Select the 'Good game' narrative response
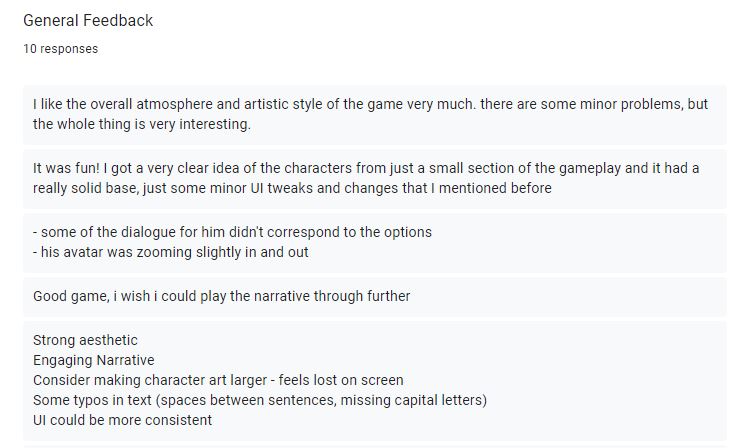 375,296
